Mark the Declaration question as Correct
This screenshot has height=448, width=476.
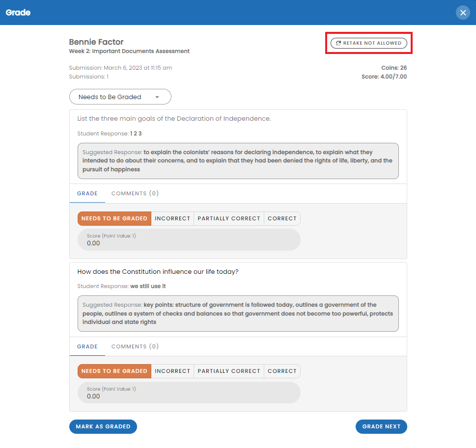(282, 218)
